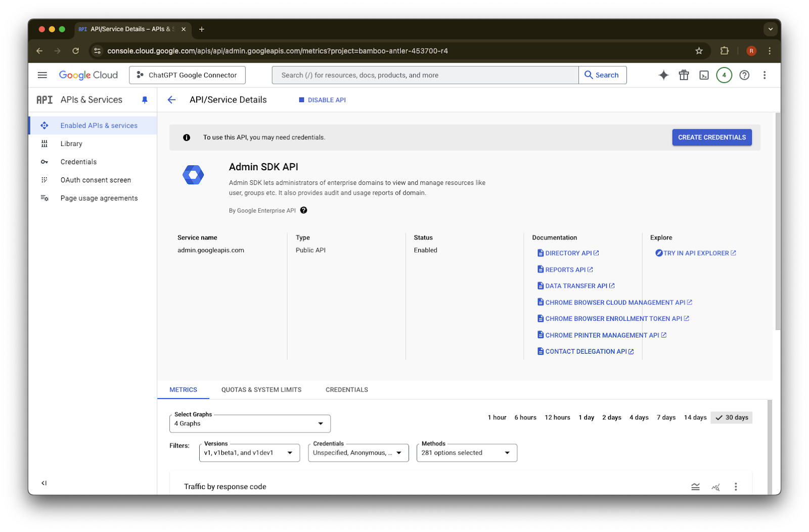Select the 2 days time range

pyautogui.click(x=612, y=417)
